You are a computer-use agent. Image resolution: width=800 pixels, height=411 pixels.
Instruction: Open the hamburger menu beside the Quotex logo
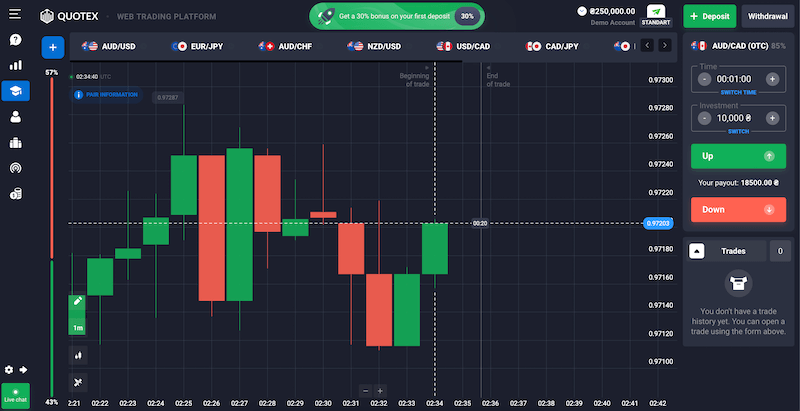tap(15, 17)
